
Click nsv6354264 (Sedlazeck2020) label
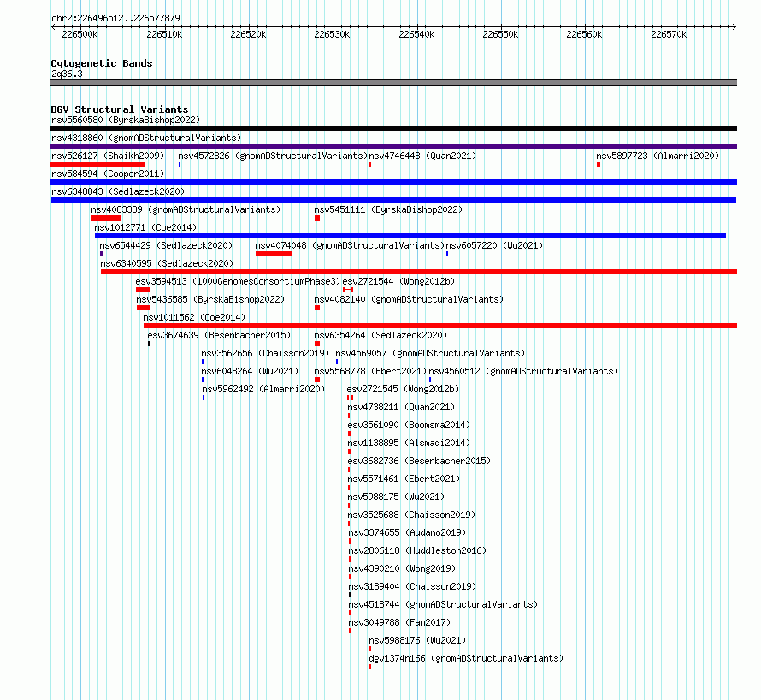pyautogui.click(x=380, y=335)
